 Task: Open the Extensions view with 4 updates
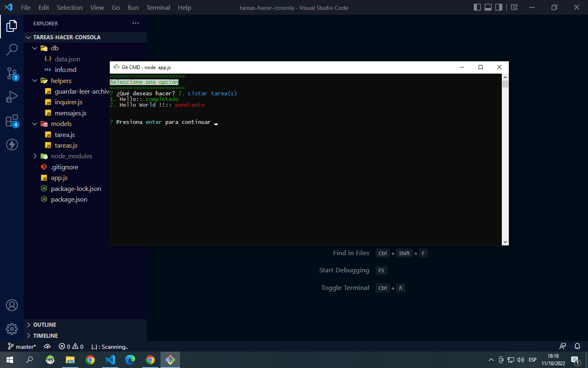pos(12,120)
